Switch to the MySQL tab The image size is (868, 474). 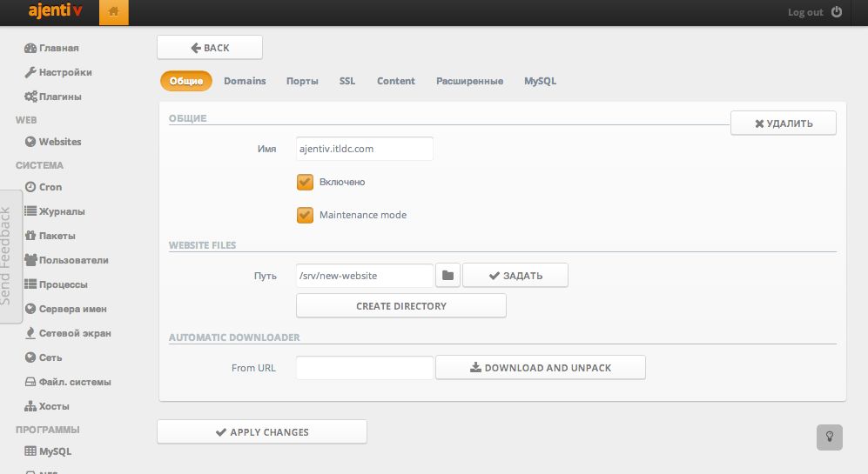point(541,81)
